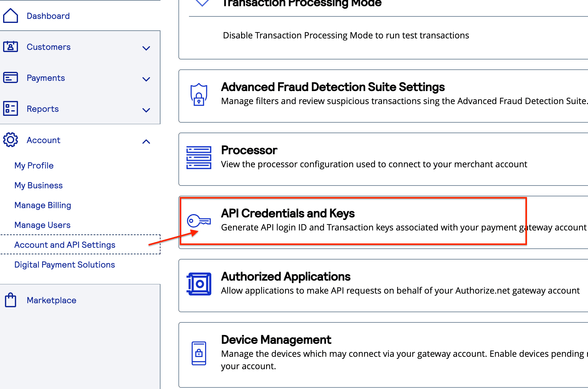588x389 pixels.
Task: Click the Customers contact card icon
Action: point(11,47)
